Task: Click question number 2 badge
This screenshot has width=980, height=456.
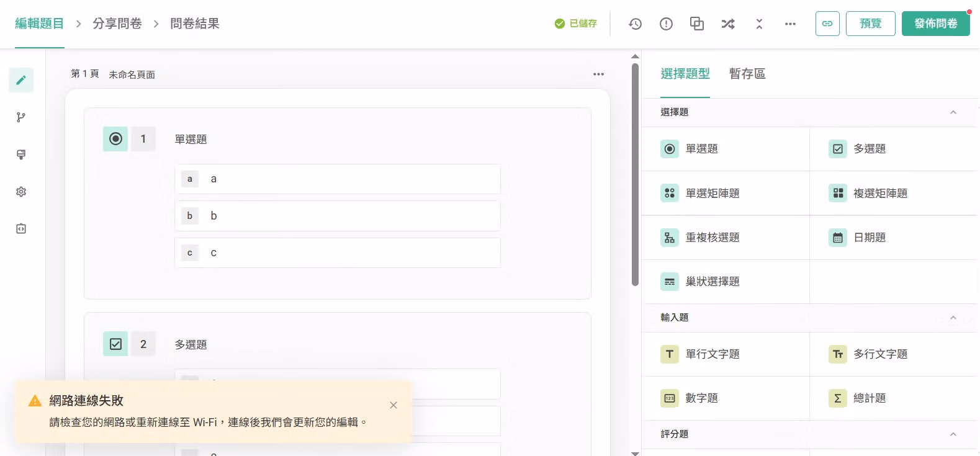Action: click(x=143, y=344)
